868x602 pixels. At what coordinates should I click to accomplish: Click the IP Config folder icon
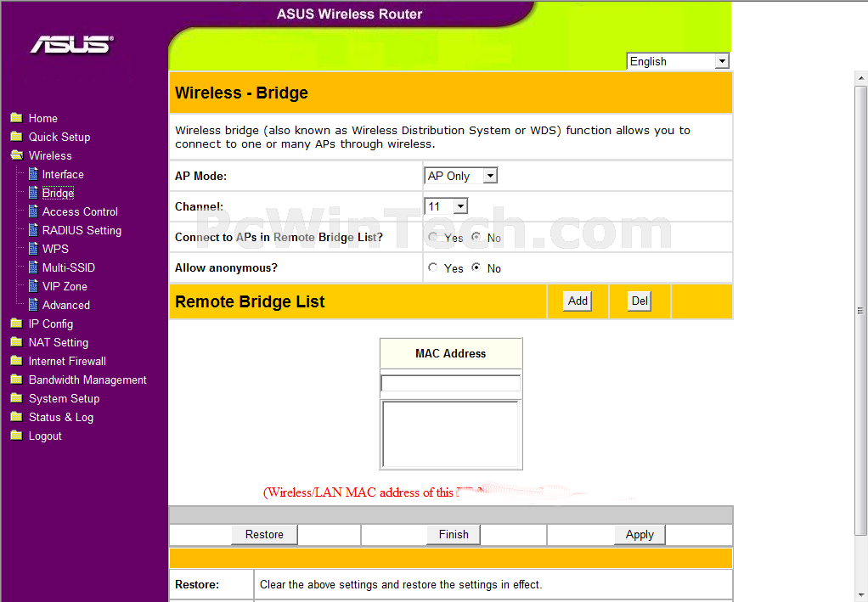[17, 324]
